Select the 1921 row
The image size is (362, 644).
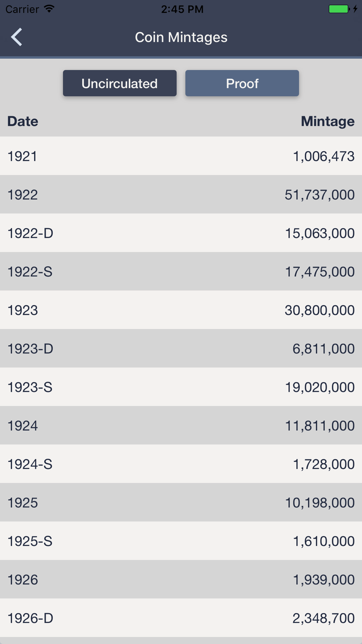181,156
